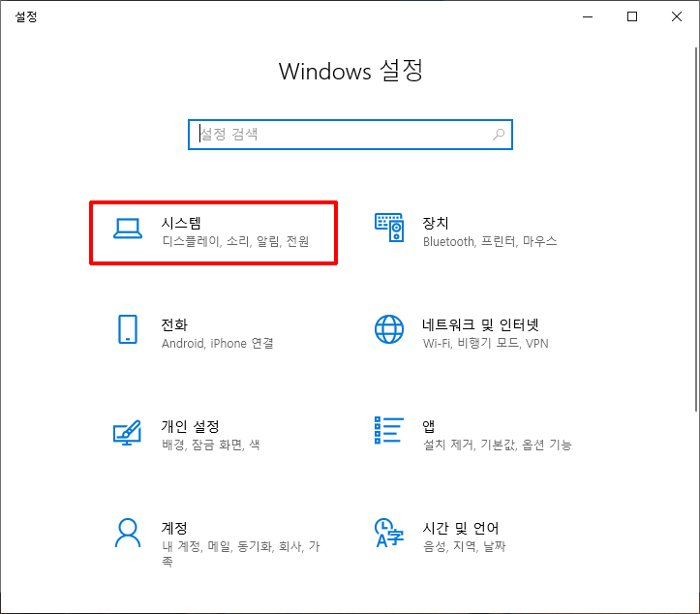Click the 'Windows 설정' heading
Viewport: 700px width, 614px height.
tap(350, 71)
